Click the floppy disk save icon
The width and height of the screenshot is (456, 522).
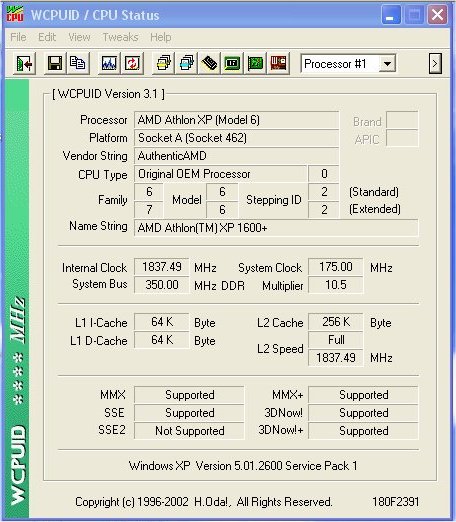pos(55,63)
